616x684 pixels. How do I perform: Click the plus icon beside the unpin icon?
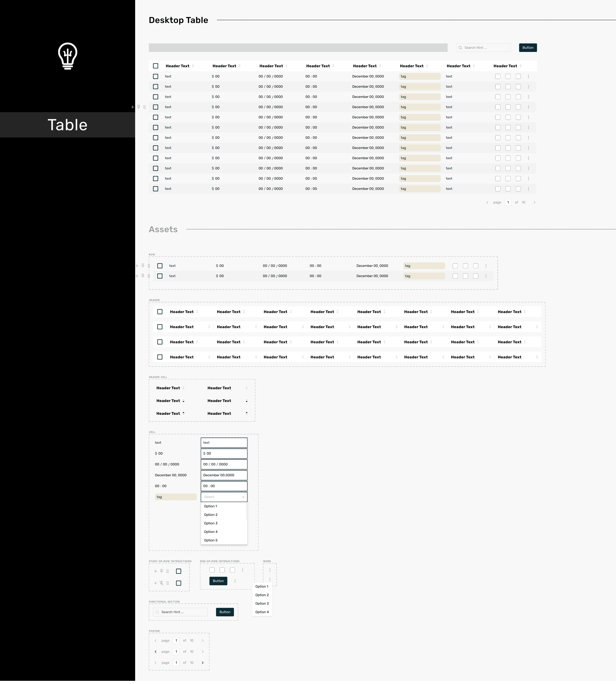(156, 583)
